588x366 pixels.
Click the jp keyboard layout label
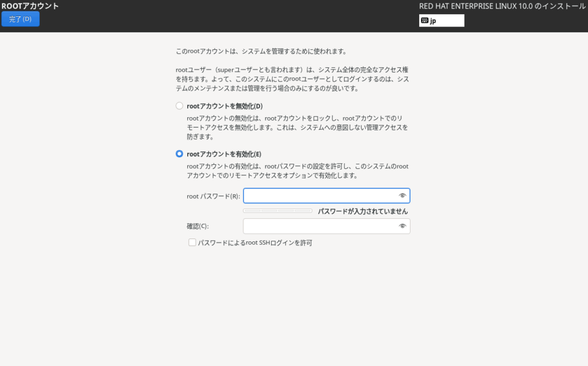[434, 21]
